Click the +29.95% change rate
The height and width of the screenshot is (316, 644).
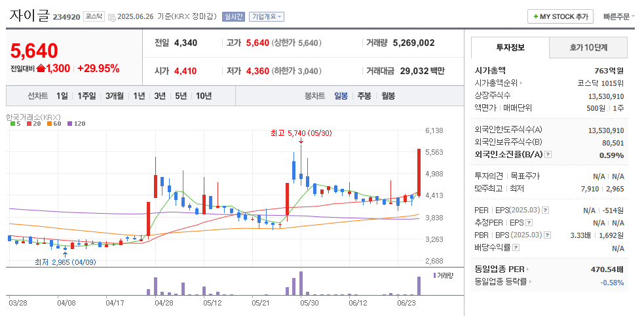coord(98,69)
